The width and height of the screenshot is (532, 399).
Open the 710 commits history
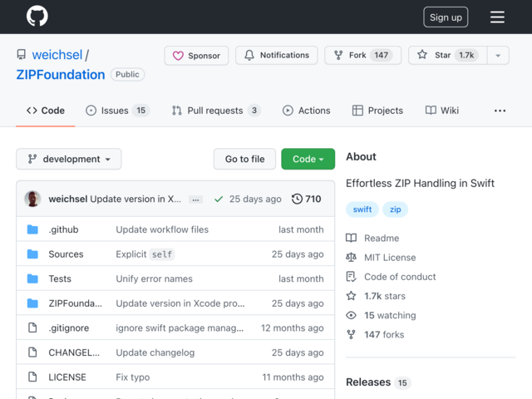(307, 199)
